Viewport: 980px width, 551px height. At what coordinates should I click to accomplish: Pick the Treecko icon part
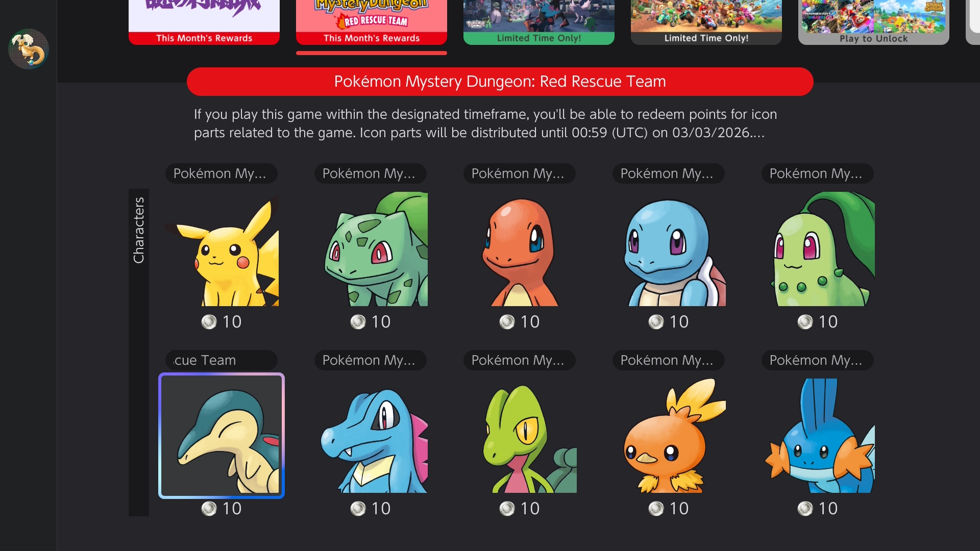pyautogui.click(x=520, y=436)
